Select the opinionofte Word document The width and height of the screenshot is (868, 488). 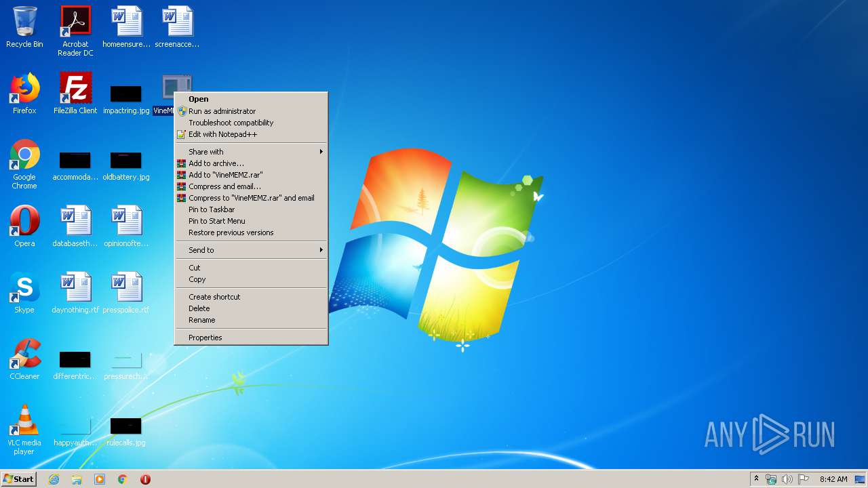(x=126, y=226)
